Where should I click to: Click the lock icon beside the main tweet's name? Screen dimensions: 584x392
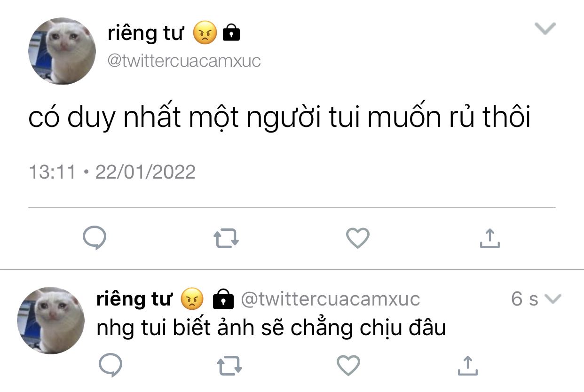pyautogui.click(x=231, y=34)
